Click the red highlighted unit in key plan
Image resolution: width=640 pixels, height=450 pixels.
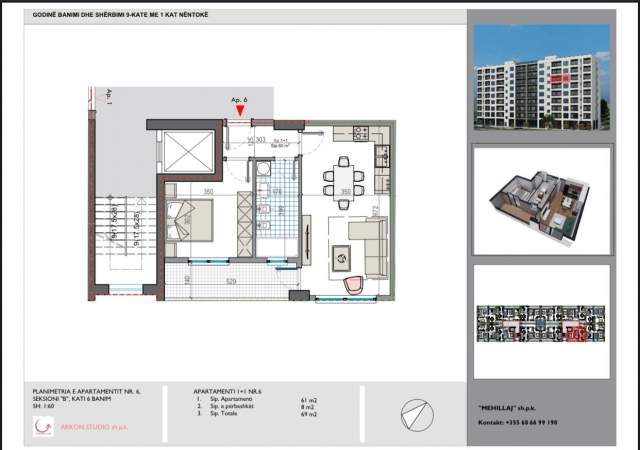coord(576,334)
